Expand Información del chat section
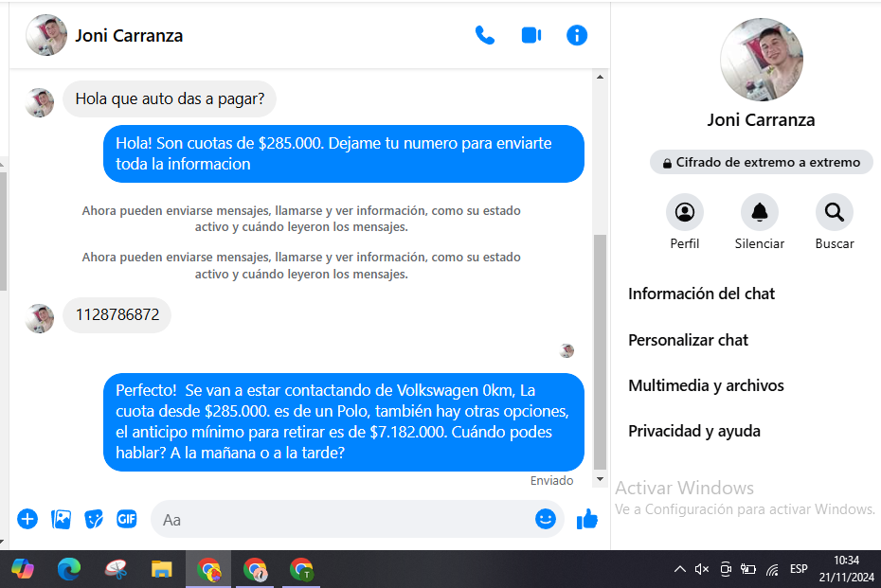This screenshot has height=588, width=881. 701,294
